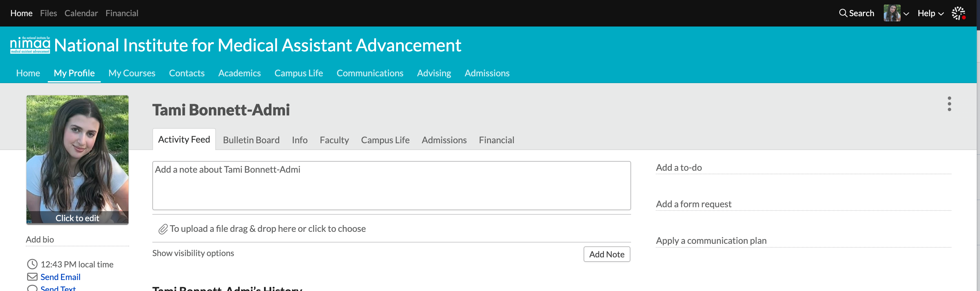Click the Send Email link
Screen dimensions: 980x291
[60, 277]
